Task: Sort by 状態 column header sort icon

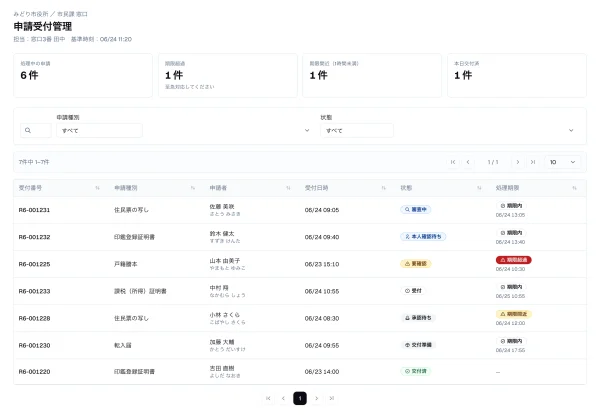Action: 479,188
